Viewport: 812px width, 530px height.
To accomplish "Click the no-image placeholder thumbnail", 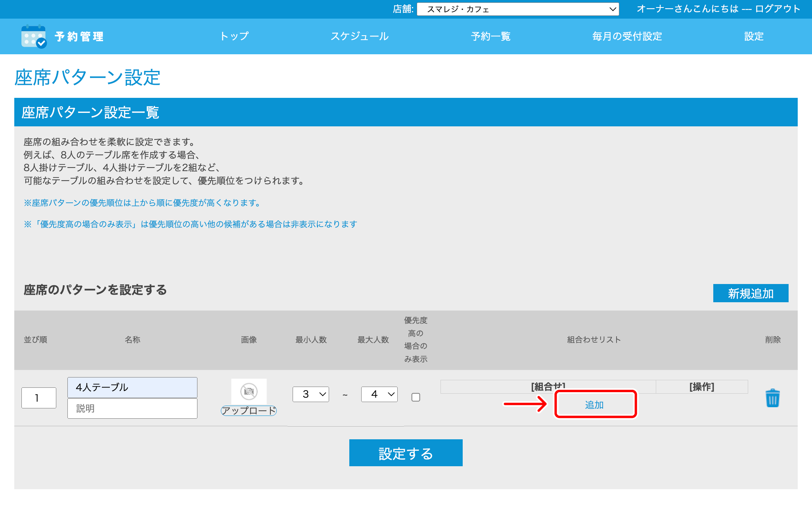I will tap(249, 391).
